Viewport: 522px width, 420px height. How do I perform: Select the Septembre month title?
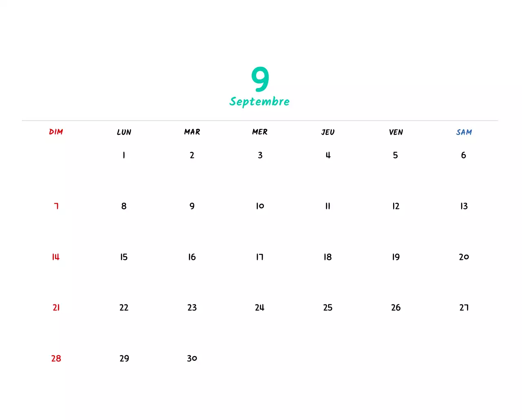(x=260, y=101)
